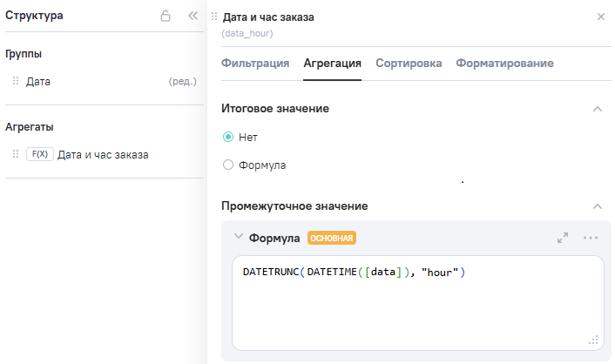Collapse the Формула block chevron

(238, 237)
